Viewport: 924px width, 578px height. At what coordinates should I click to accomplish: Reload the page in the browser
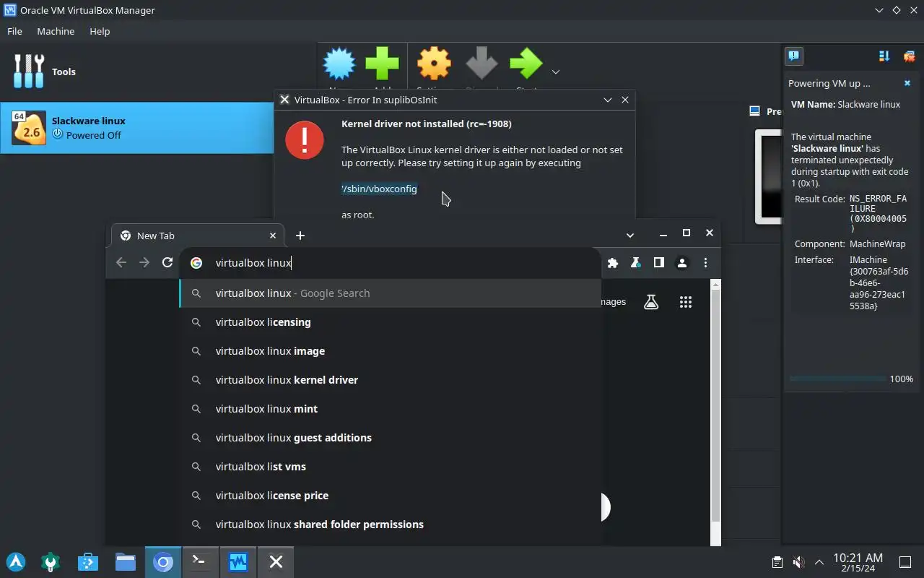point(167,263)
